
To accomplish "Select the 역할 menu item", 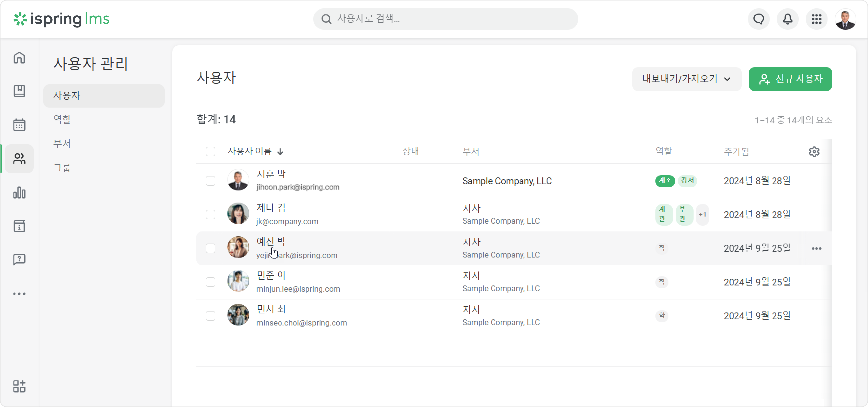I will 62,119.
